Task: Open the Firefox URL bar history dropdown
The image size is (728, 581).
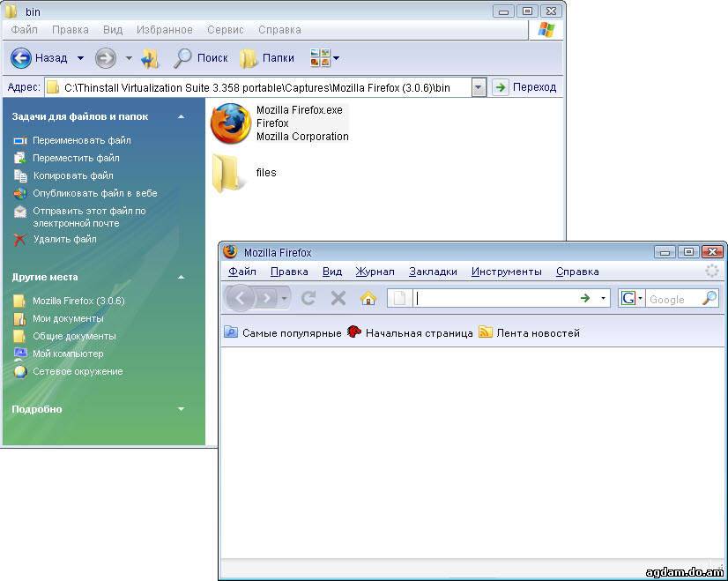Action: pyautogui.click(x=603, y=298)
